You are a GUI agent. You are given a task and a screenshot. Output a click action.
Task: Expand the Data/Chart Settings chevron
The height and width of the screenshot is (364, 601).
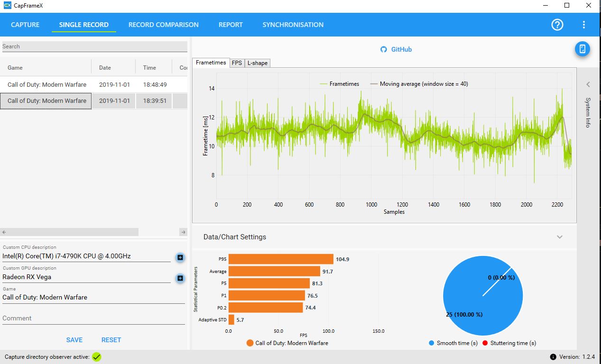[560, 237]
